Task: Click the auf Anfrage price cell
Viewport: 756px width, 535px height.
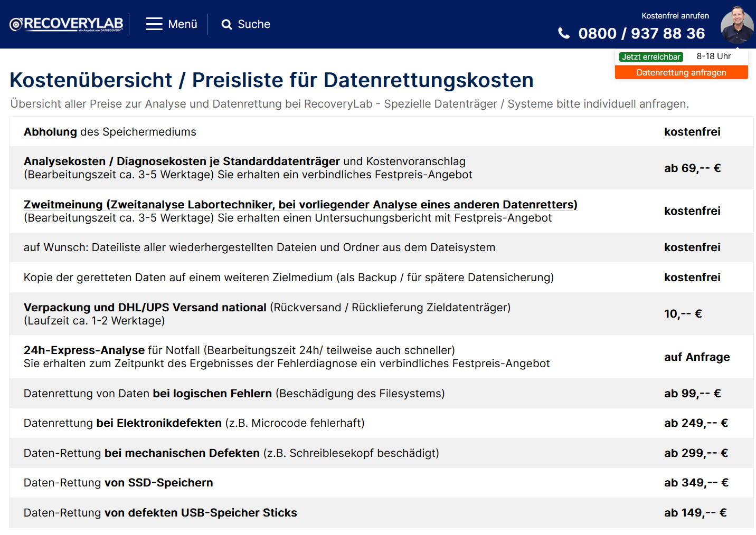Action: [697, 357]
